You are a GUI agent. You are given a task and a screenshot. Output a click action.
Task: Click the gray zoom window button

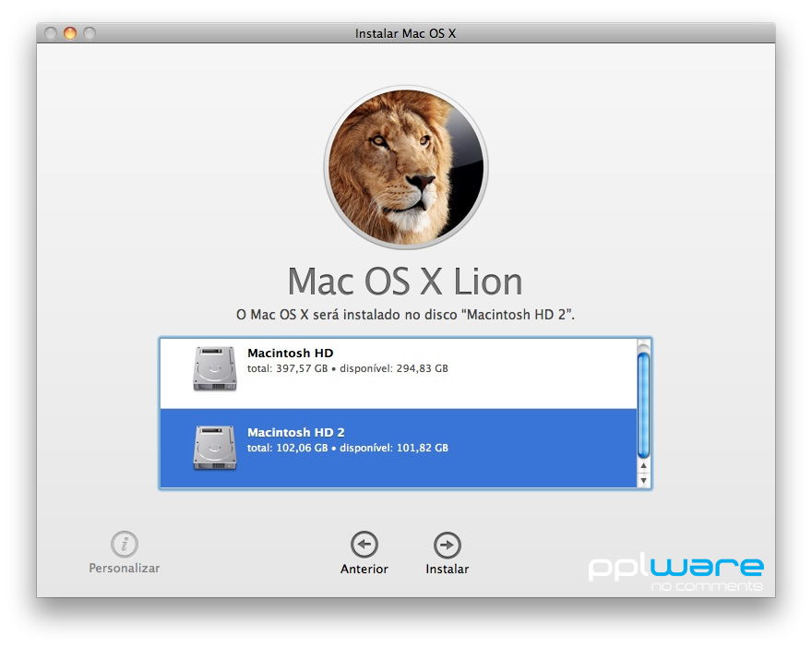tap(90, 33)
